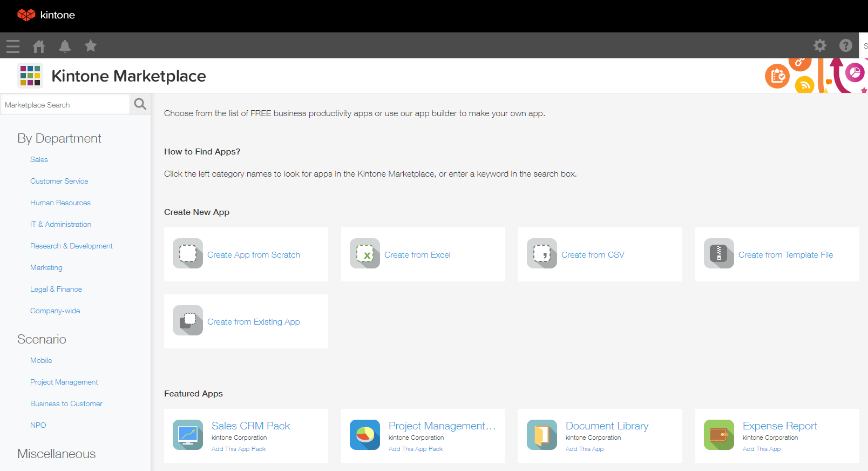
Task: Click the kintone logo
Action: point(46,15)
